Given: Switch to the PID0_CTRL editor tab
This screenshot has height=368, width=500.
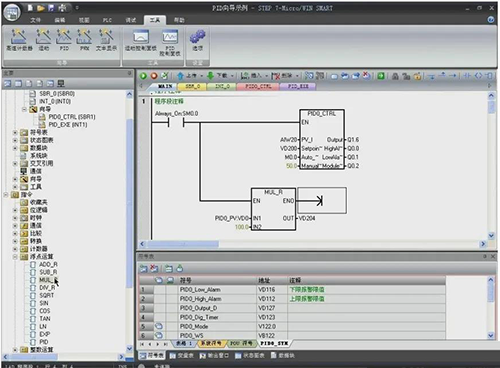Looking at the screenshot, I should coord(258,86).
